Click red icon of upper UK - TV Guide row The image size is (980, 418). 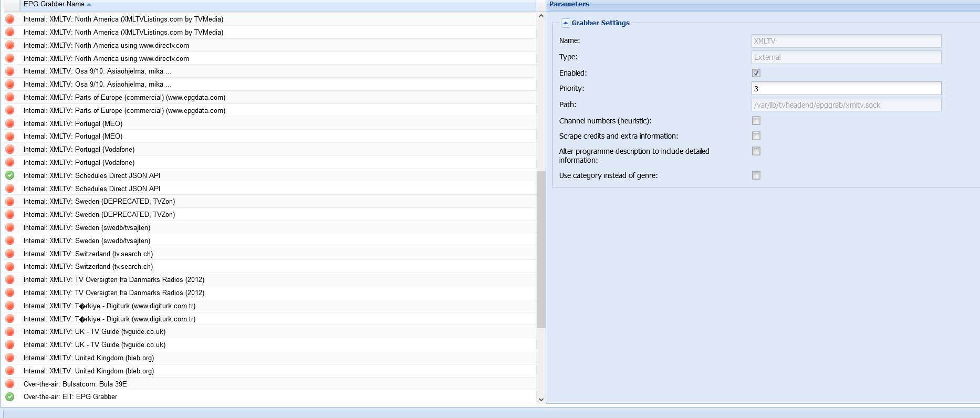[10, 331]
